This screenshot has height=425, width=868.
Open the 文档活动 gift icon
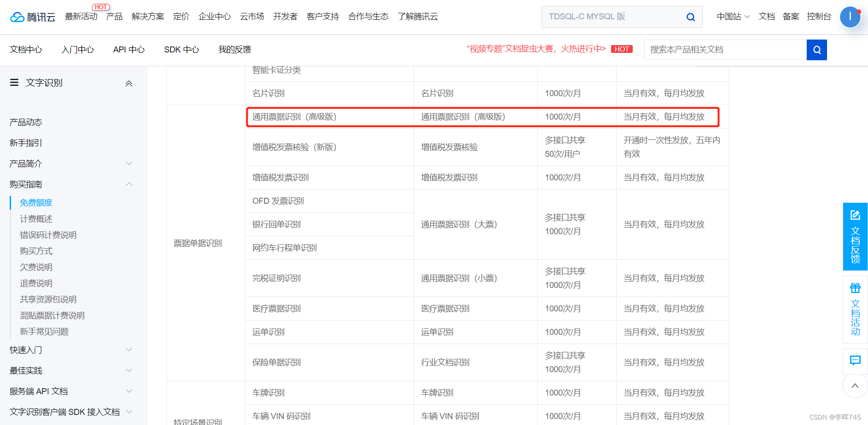click(855, 288)
